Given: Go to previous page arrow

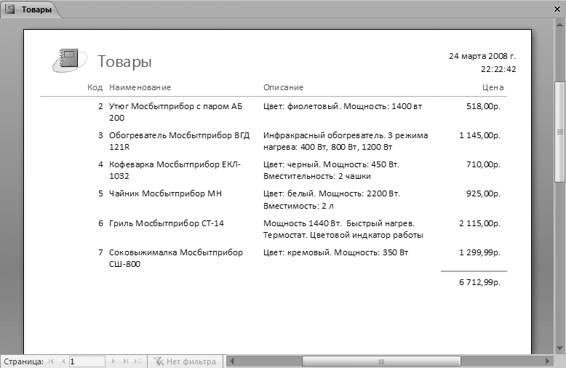Looking at the screenshot, I should pos(64,361).
